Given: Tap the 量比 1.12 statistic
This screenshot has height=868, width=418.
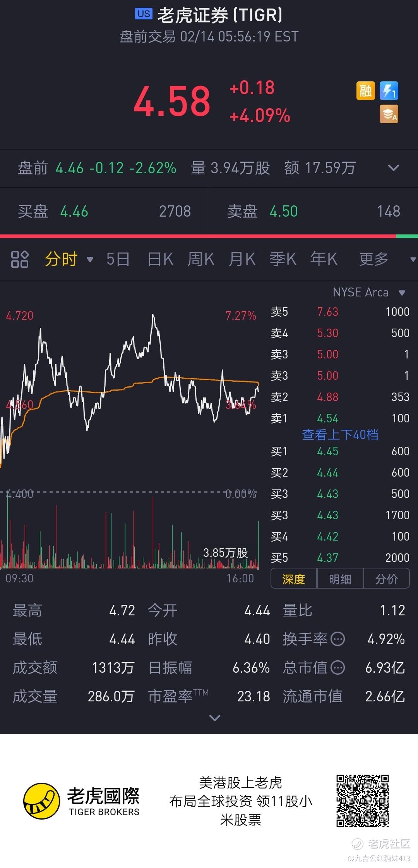Looking at the screenshot, I should pos(344,611).
